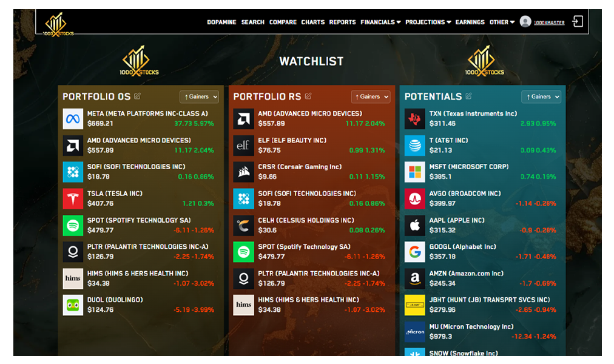Open the Charts page

(x=313, y=22)
